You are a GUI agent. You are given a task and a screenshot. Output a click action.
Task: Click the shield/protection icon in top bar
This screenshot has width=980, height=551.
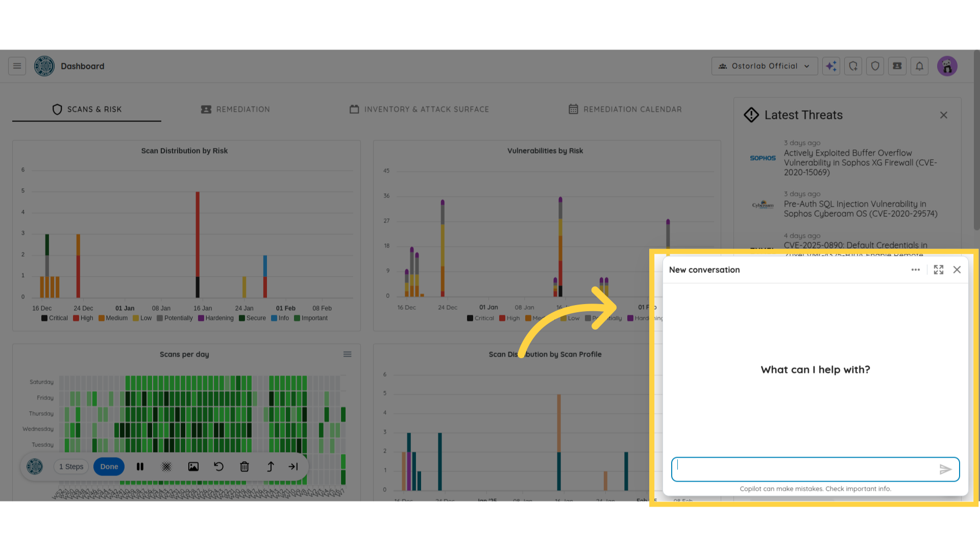click(x=875, y=66)
